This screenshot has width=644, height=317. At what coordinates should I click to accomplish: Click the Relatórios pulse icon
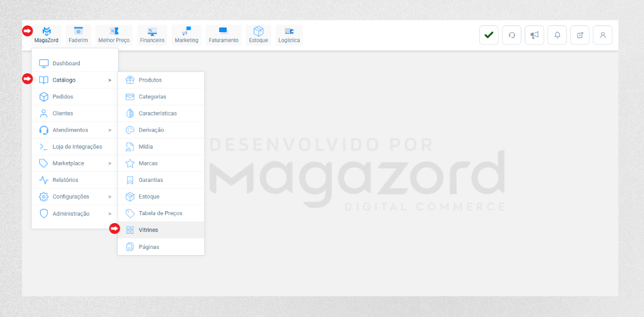pos(44,180)
